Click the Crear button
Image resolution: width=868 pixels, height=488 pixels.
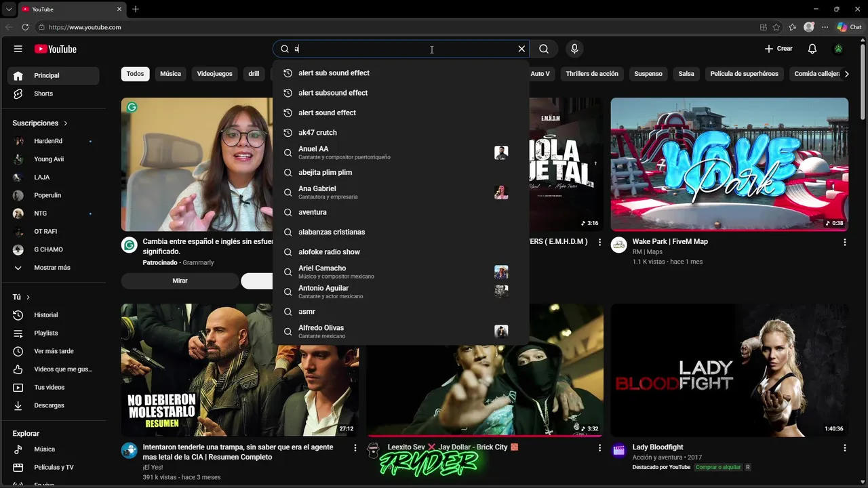(x=778, y=49)
